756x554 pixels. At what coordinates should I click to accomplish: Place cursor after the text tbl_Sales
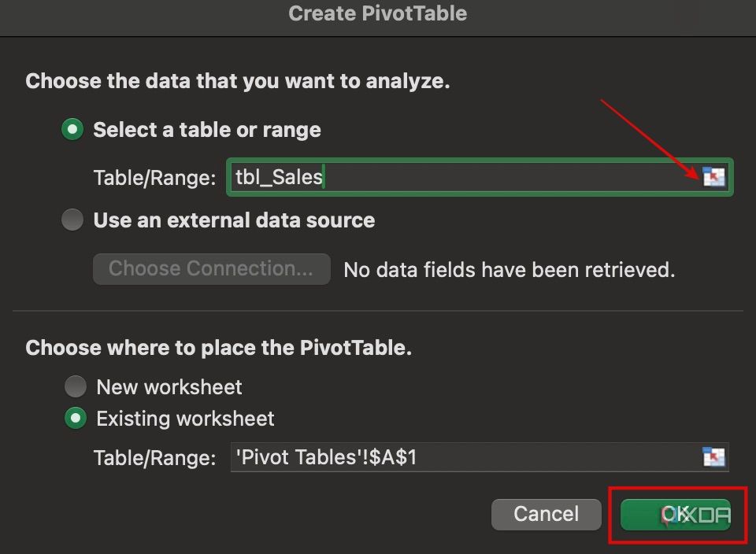pos(323,177)
